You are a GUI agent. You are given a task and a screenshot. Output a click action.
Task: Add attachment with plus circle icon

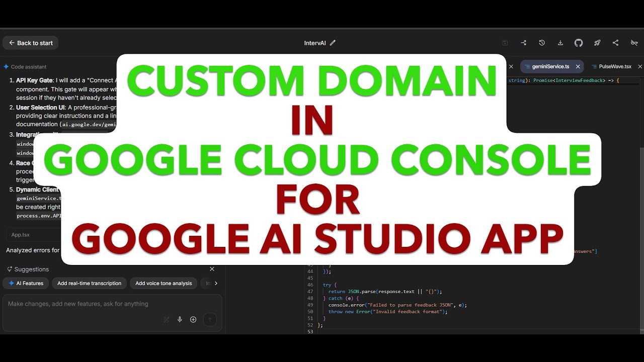193,319
